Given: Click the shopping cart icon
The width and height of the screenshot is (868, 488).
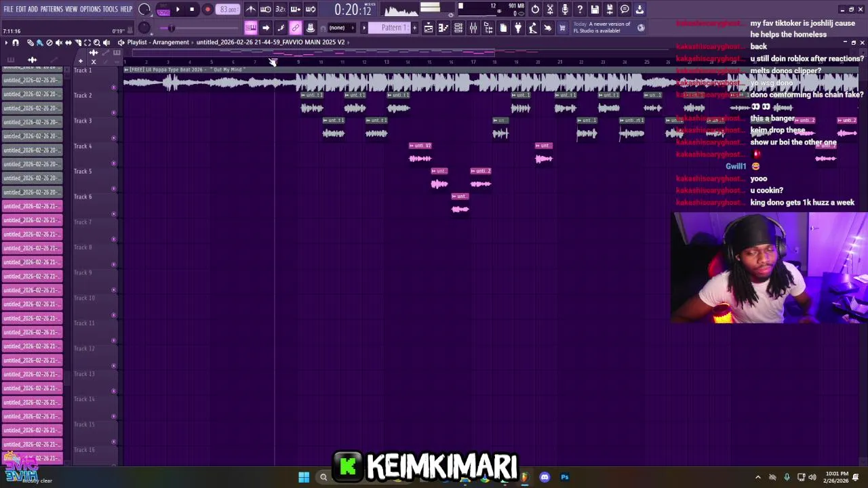Looking at the screenshot, I should point(562,28).
